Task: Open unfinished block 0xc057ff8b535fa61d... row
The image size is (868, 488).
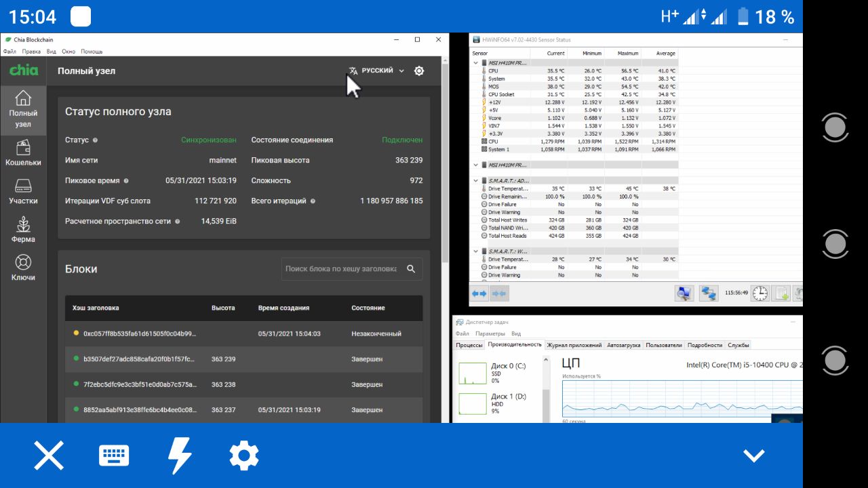Action: (243, 333)
